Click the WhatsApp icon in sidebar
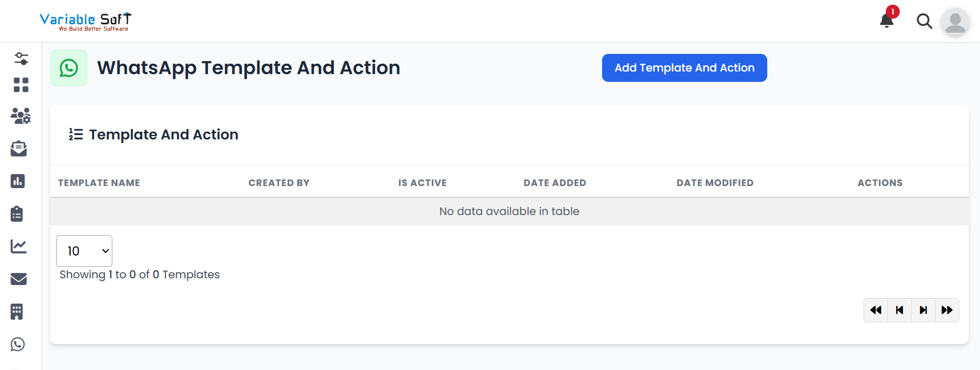Image resolution: width=980 pixels, height=370 pixels. 18,344
